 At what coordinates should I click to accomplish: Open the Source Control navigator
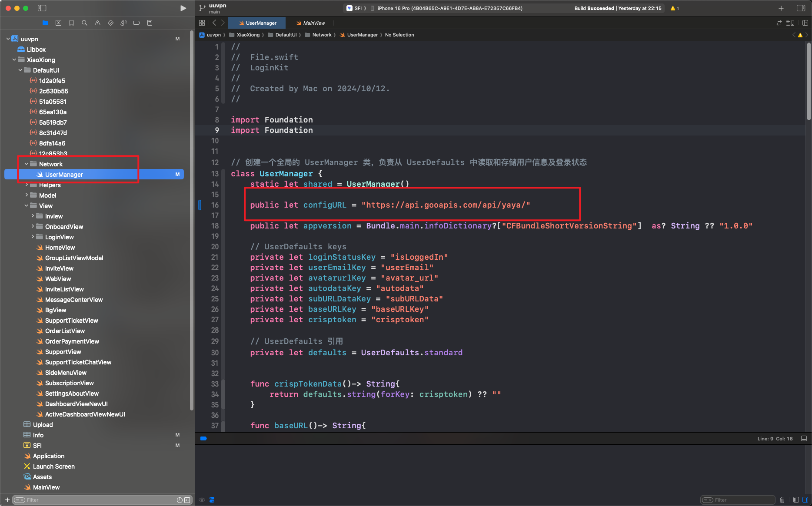[58, 23]
